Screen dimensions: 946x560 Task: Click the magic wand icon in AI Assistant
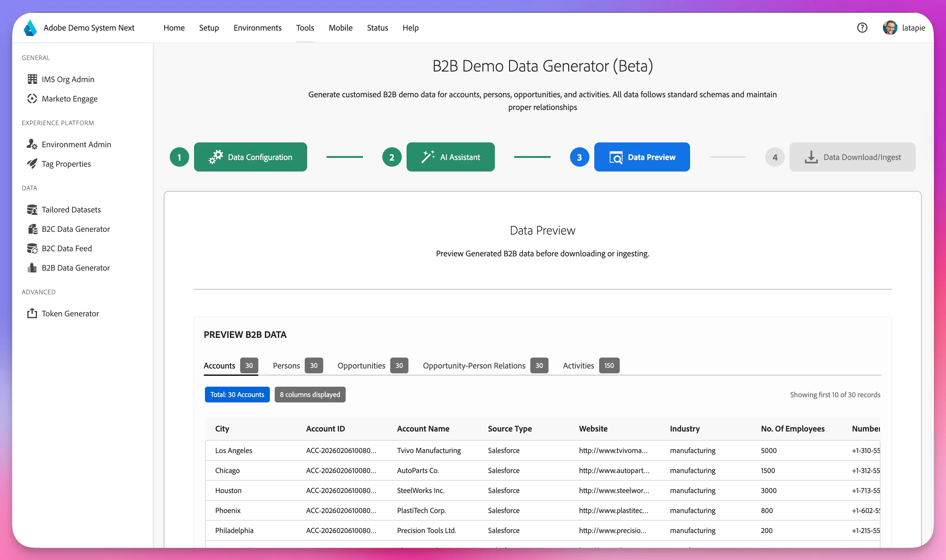point(428,157)
